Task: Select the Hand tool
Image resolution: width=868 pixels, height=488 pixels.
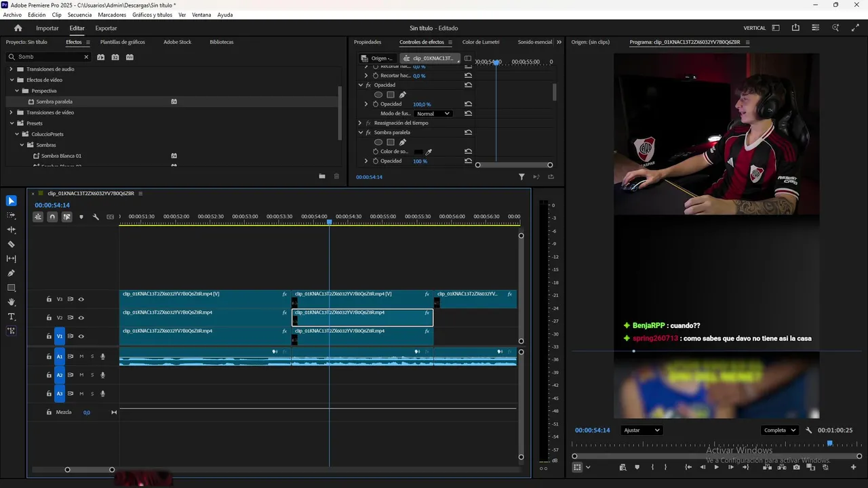Action: tap(11, 302)
